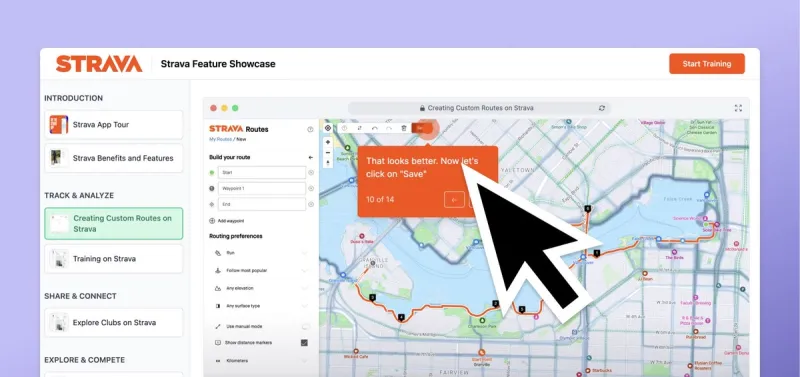Collapse the Build your route panel arrow
The image size is (800, 377).
311,158
